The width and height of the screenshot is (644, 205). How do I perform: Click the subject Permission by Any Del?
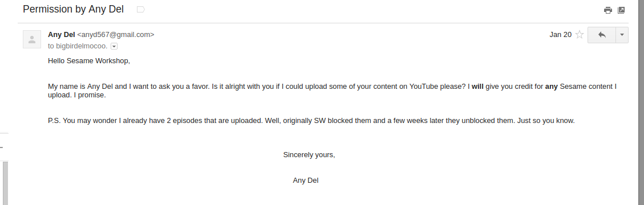pos(73,9)
